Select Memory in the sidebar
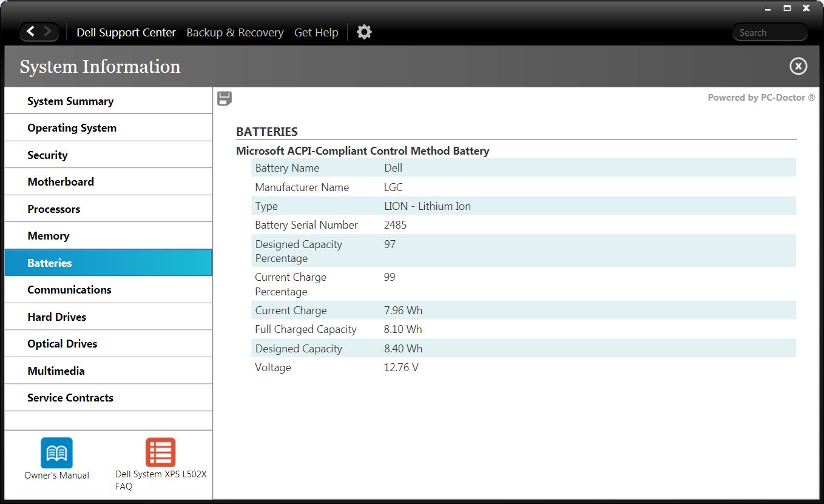Viewport: 824px width, 504px height. click(x=109, y=236)
